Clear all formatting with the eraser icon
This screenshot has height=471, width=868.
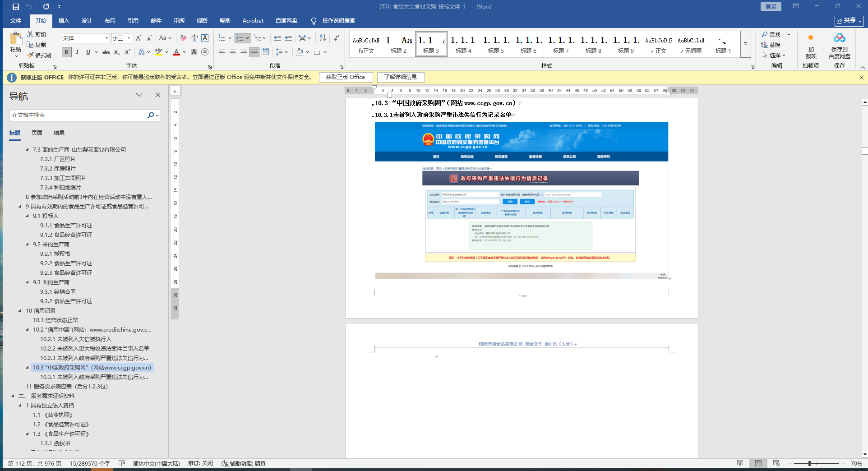point(183,38)
